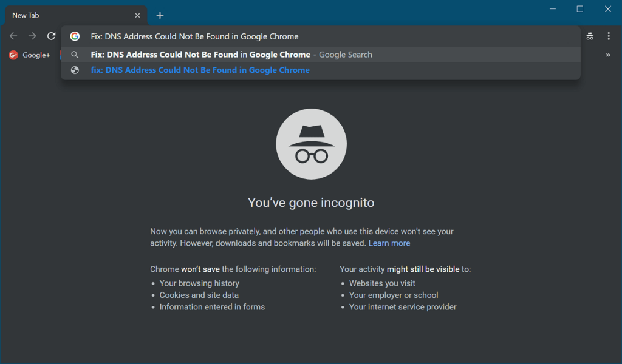Click the 'You've gone incognito' heading
The width and height of the screenshot is (622, 364).
311,203
